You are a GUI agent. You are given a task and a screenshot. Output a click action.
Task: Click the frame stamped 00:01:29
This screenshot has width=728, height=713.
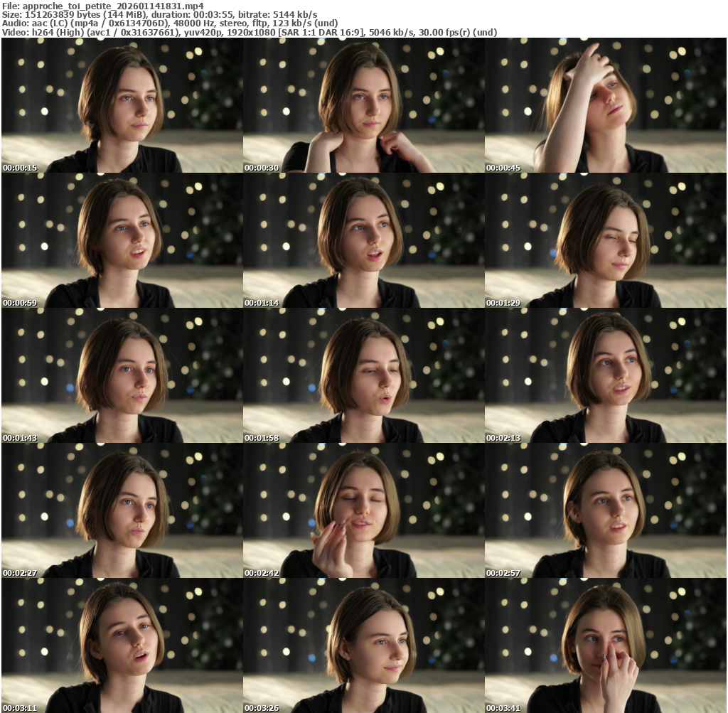pos(605,240)
